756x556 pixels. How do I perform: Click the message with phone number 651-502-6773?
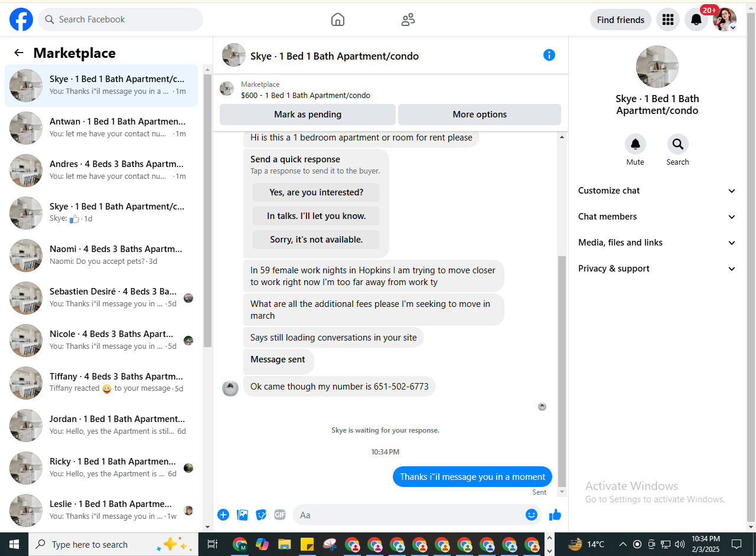(340, 387)
